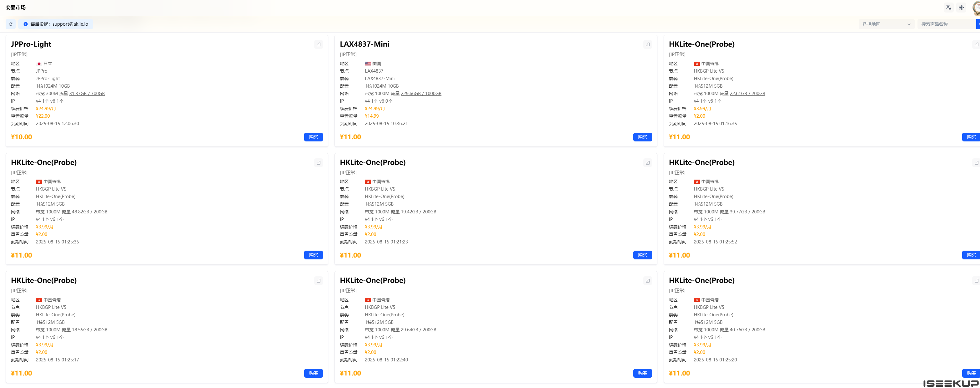Click traffic usage 229.66GB / 1000GB link
The height and width of the screenshot is (388, 980).
pyautogui.click(x=421, y=94)
